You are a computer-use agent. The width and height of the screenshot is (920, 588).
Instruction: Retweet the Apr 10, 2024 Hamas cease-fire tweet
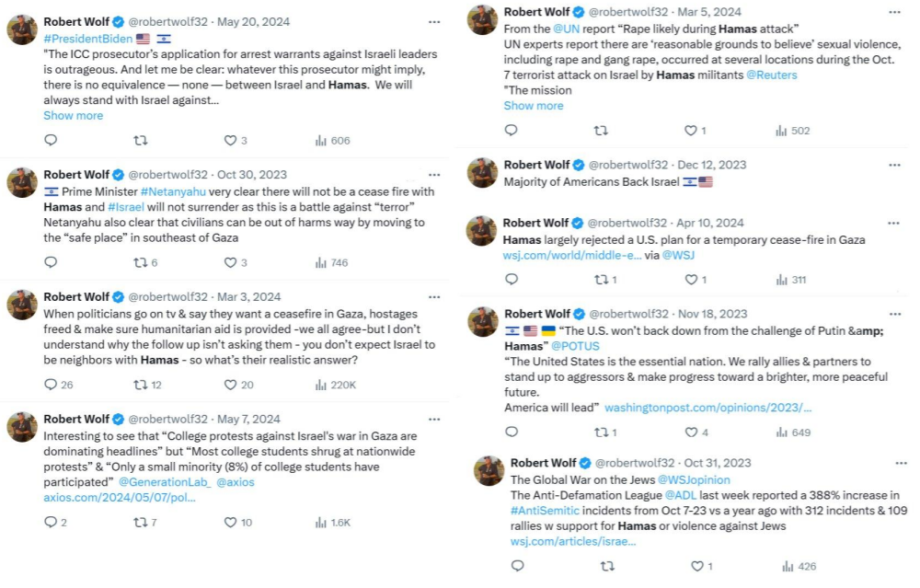[600, 280]
